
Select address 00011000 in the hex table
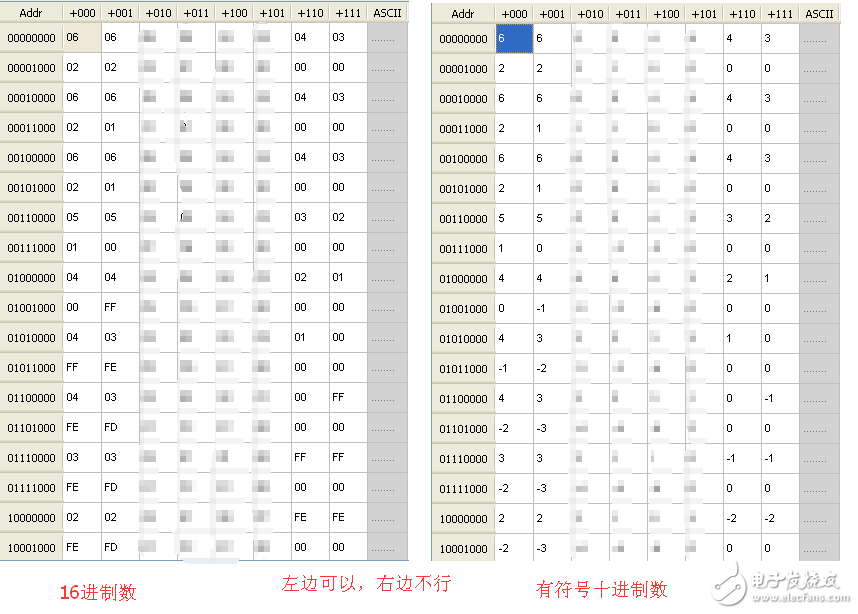[x=32, y=128]
